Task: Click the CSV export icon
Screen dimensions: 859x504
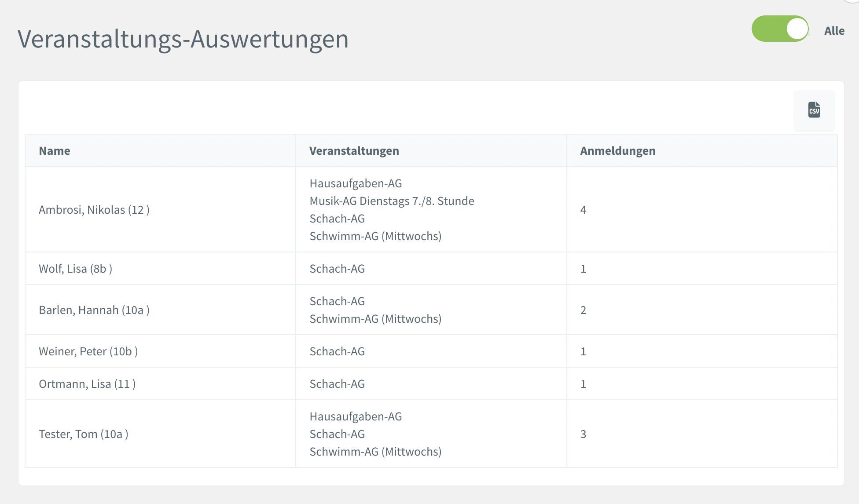Action: pyautogui.click(x=814, y=110)
